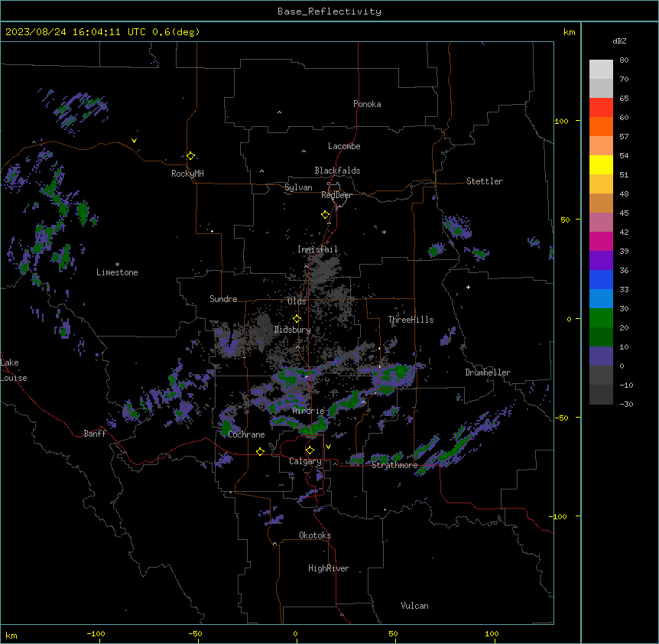Click the white caret marker west of Blackfalds
Image resolution: width=659 pixels, height=644 pixels.
click(x=261, y=171)
